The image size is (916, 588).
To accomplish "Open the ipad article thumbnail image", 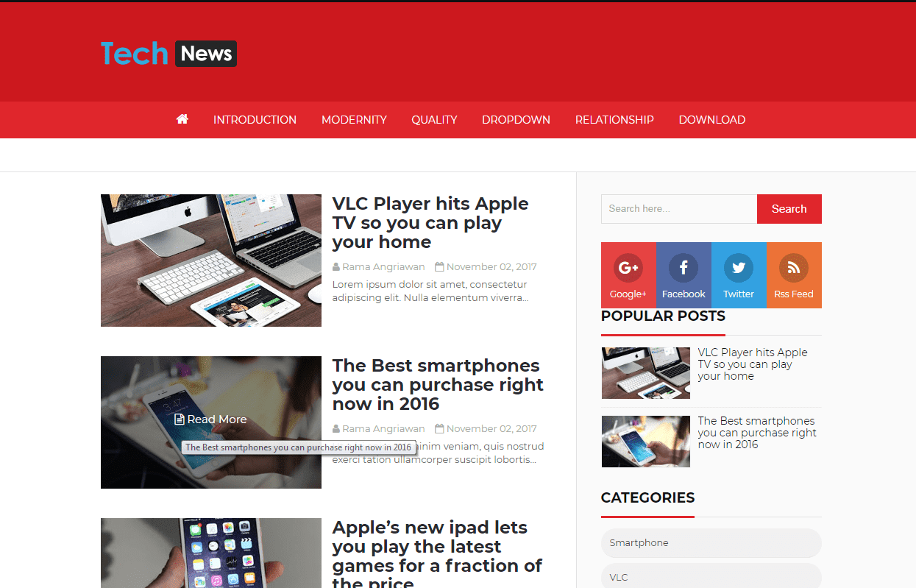I will [x=211, y=553].
